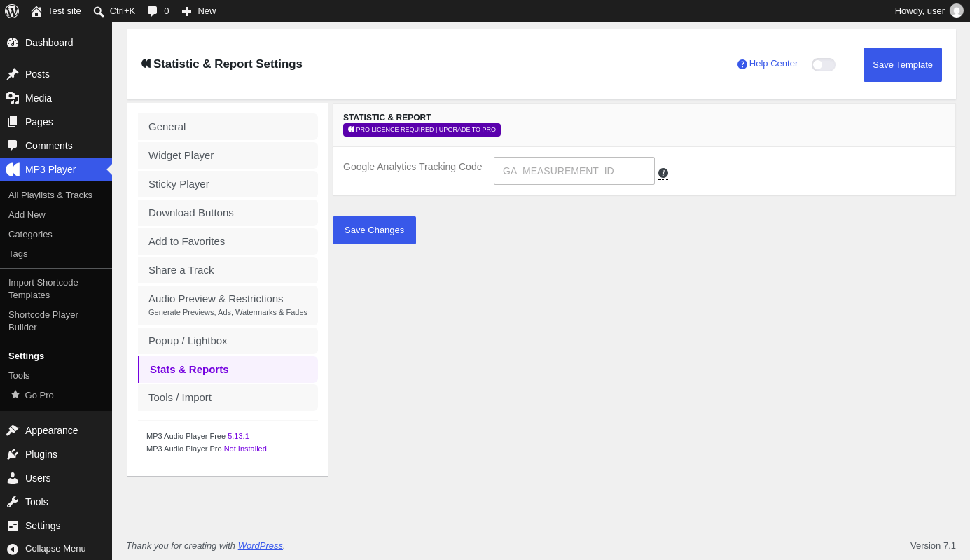The image size is (970, 560).
Task: Click the user avatar icon
Action: tap(957, 10)
